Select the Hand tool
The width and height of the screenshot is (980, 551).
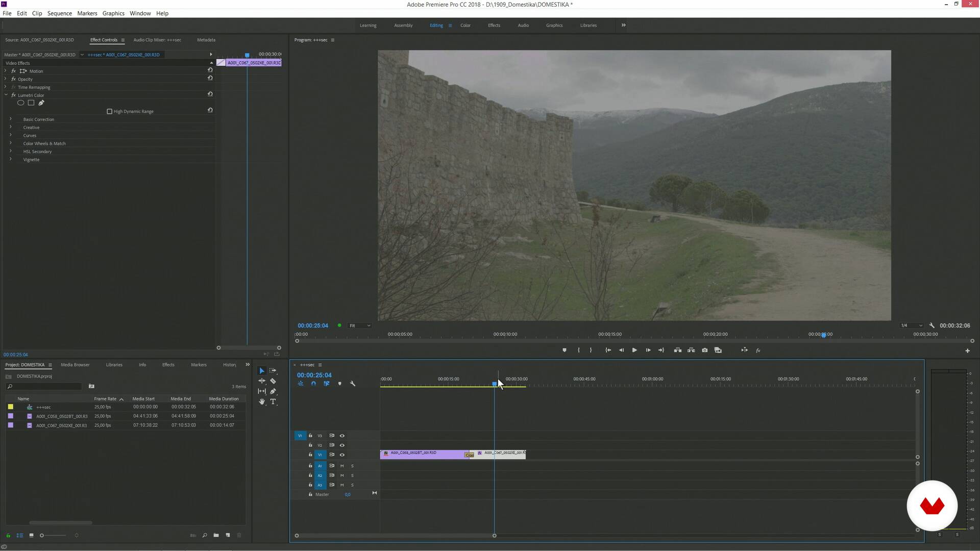pos(262,402)
